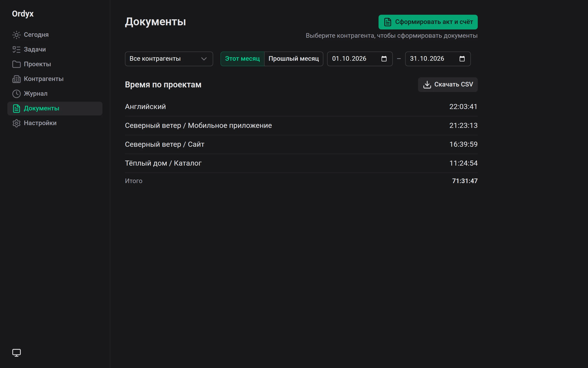Click the document icon beside Документы
Viewport: 588px width, 368px height.
pos(17,109)
